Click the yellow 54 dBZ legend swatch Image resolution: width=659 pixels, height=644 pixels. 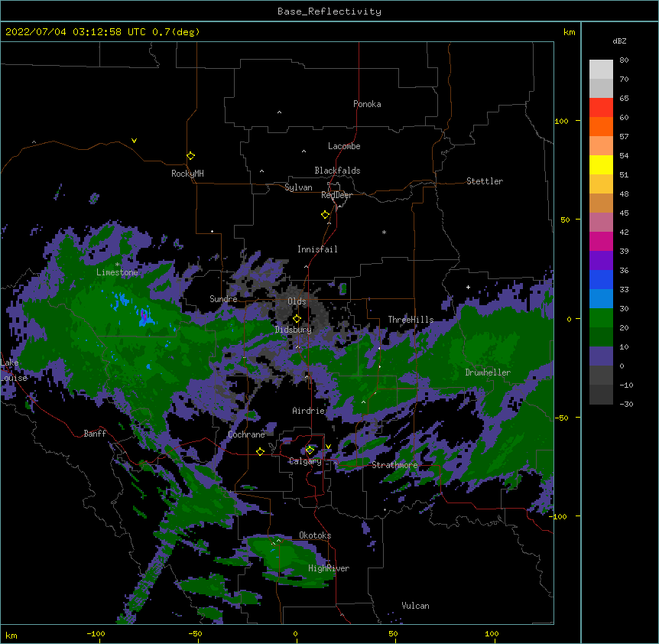(601, 164)
